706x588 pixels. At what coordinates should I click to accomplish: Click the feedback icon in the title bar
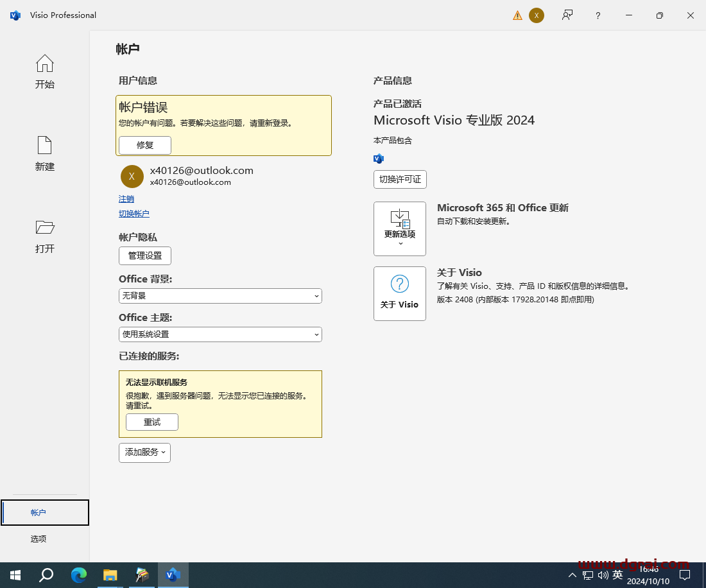(x=567, y=15)
